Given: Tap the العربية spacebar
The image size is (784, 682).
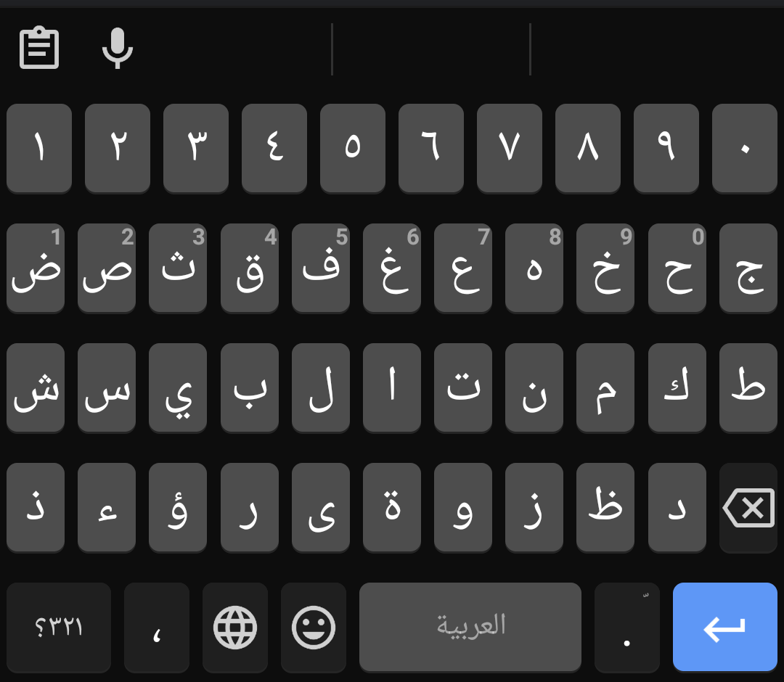Looking at the screenshot, I should (x=470, y=626).
